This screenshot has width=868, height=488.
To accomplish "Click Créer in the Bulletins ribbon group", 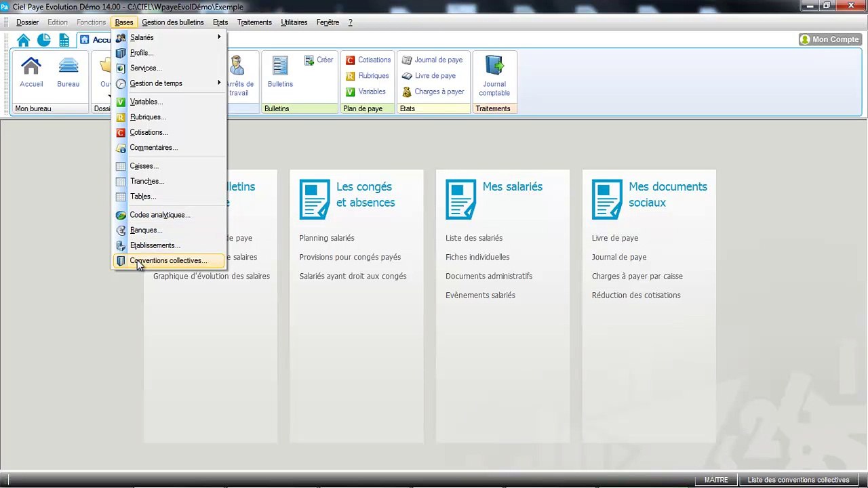I will tap(319, 60).
